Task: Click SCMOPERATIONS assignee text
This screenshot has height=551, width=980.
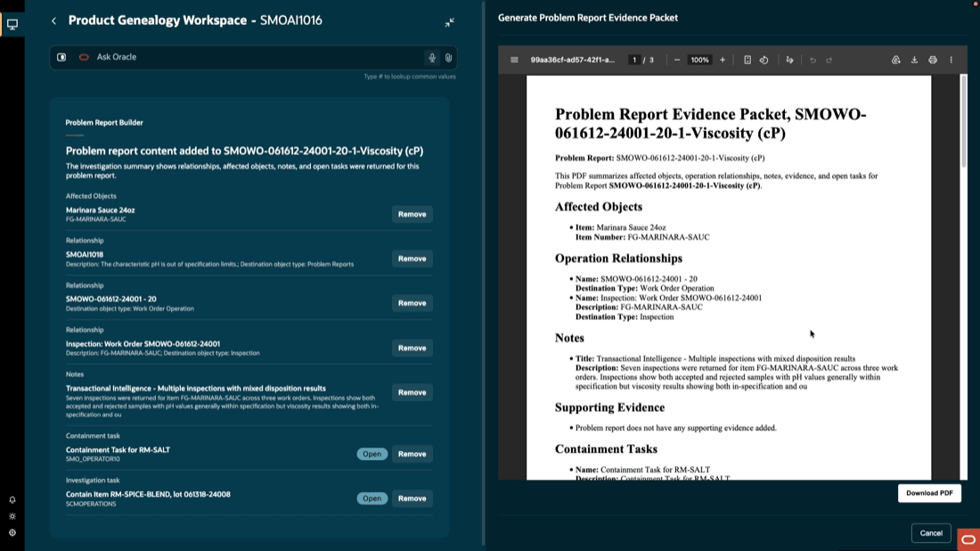Action: pos(91,504)
